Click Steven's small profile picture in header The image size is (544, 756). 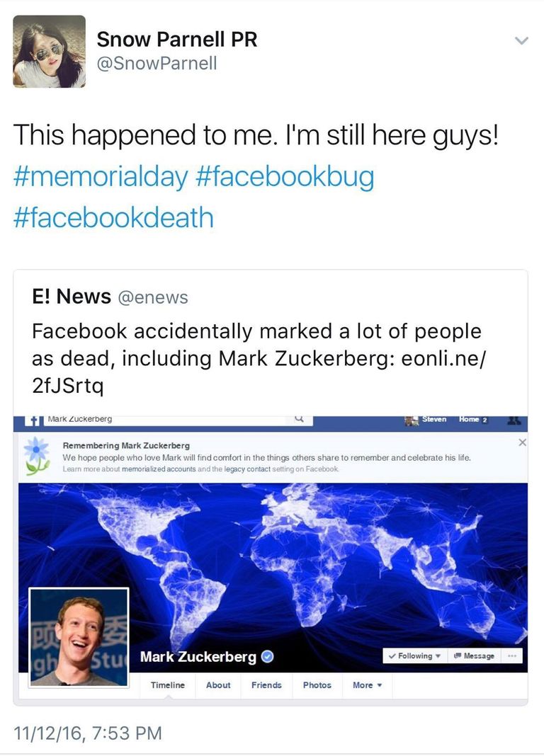412,420
